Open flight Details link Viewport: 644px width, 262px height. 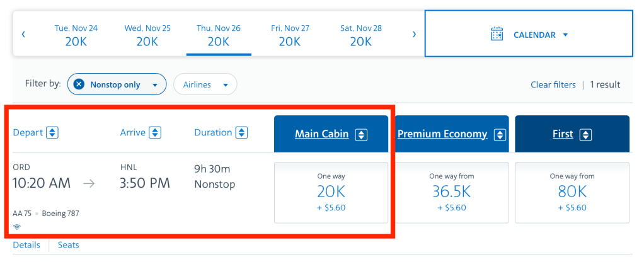pos(26,245)
